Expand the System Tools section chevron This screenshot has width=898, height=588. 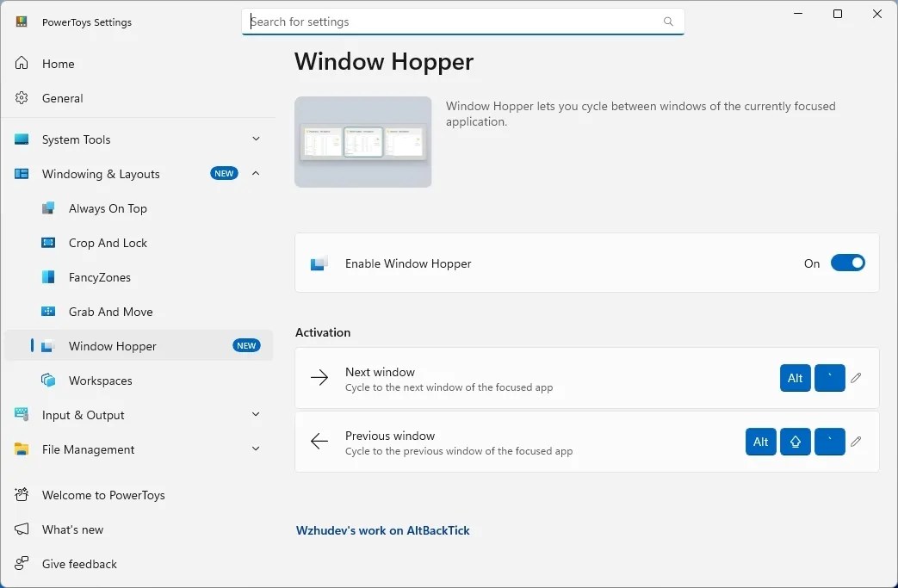tap(256, 139)
